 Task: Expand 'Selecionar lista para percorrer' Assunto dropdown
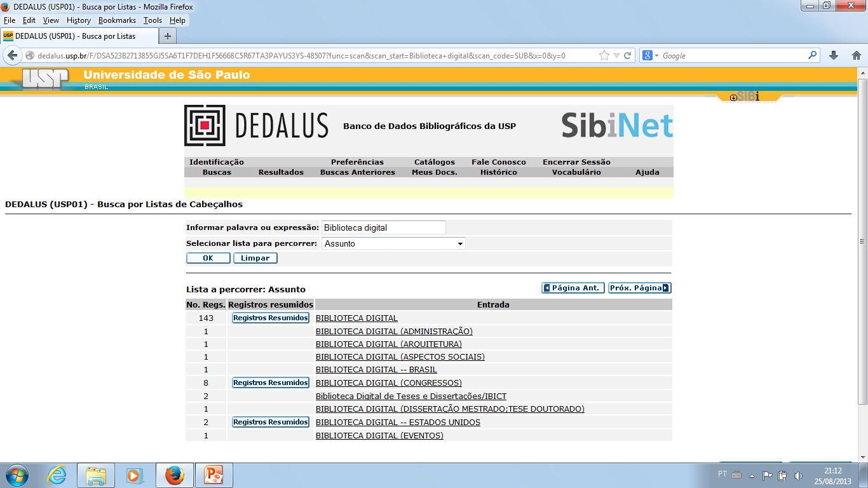pos(393,243)
